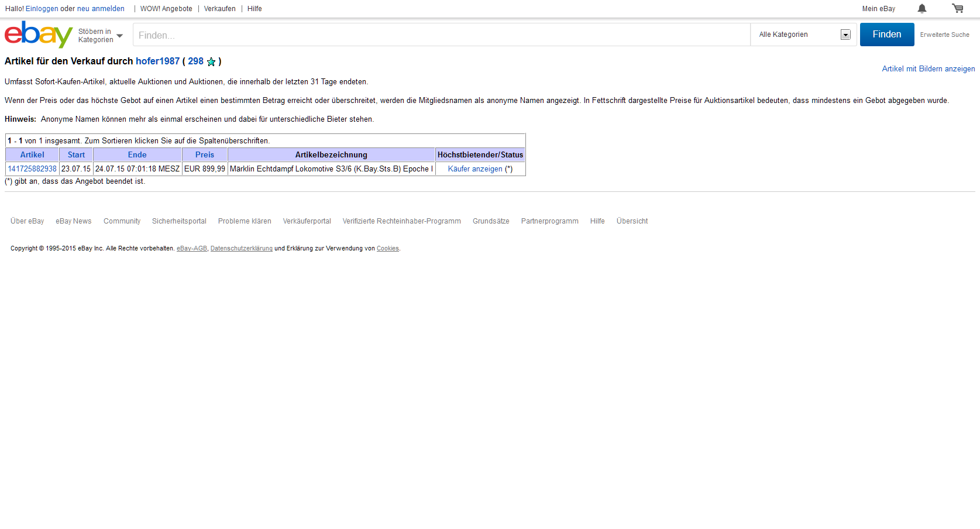
Task: Click the feedback star next to 298
Action: 211,61
